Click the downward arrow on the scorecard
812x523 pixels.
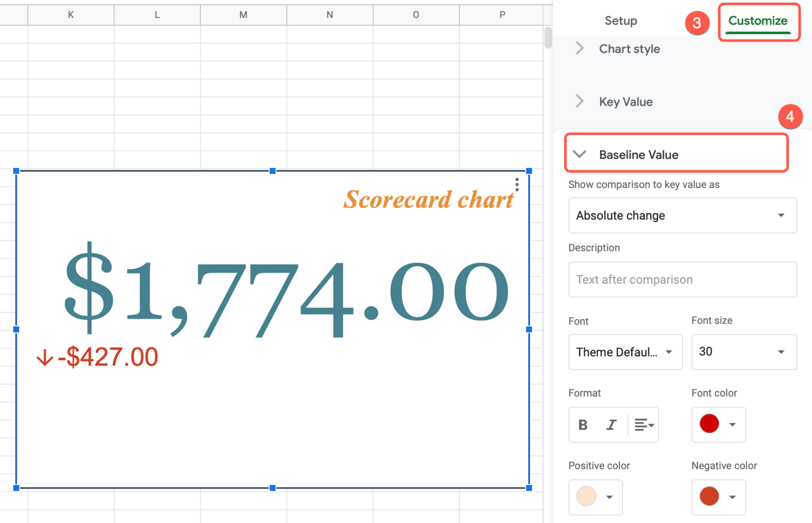(44, 357)
